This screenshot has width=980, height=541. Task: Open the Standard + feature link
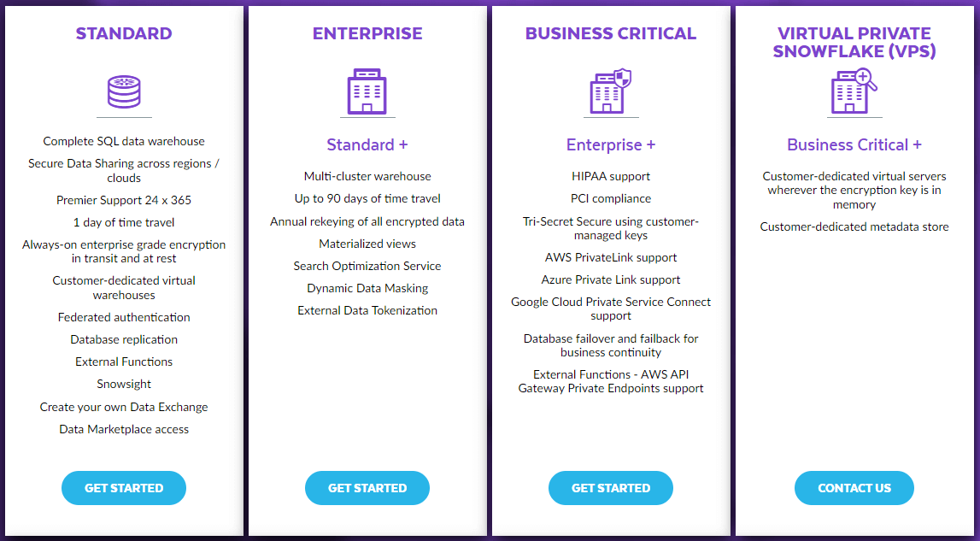[x=367, y=144]
